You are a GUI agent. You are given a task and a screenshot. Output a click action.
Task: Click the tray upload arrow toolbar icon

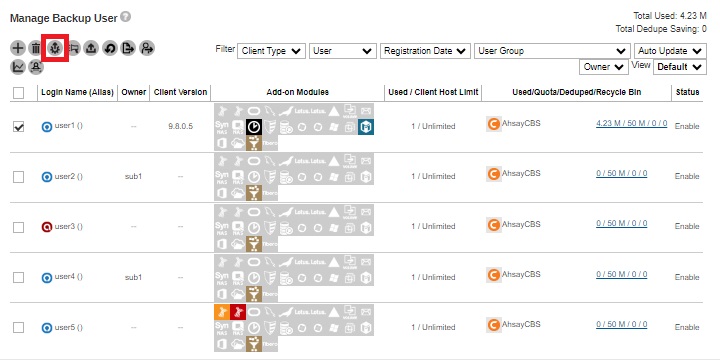pos(91,48)
